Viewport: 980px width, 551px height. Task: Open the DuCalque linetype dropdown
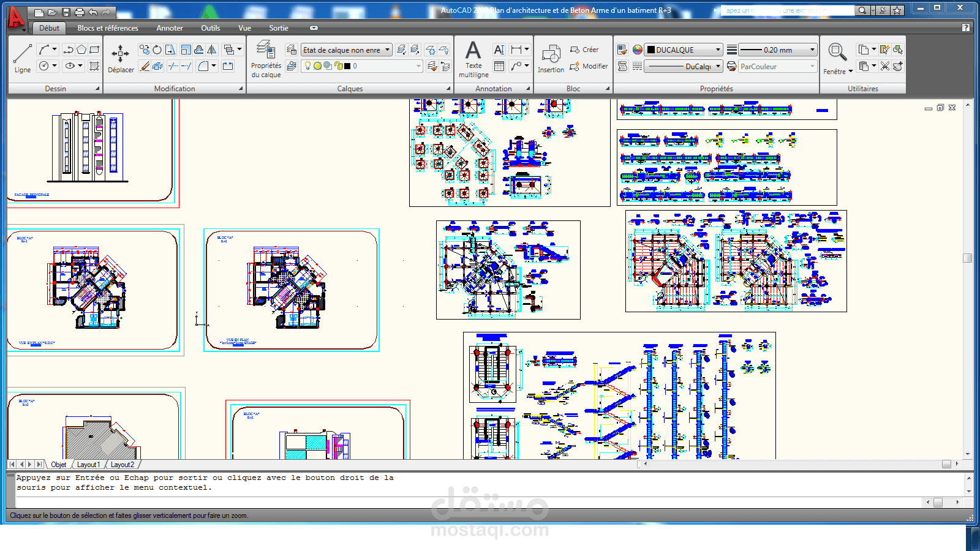pos(718,66)
